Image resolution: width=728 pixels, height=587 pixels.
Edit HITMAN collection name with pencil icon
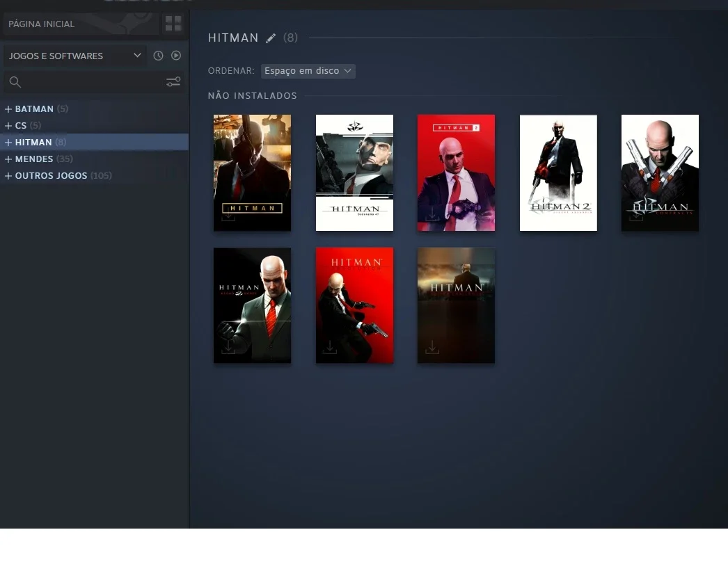[271, 38]
